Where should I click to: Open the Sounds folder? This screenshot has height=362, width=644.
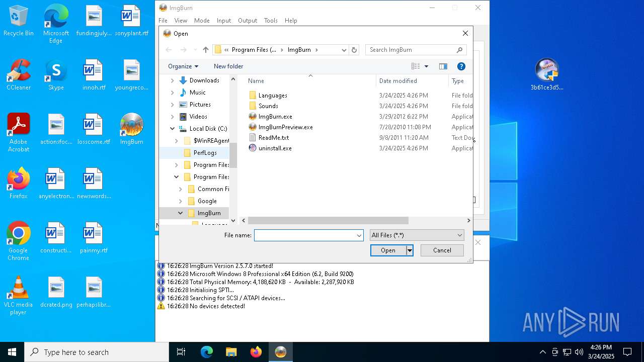[x=268, y=106]
